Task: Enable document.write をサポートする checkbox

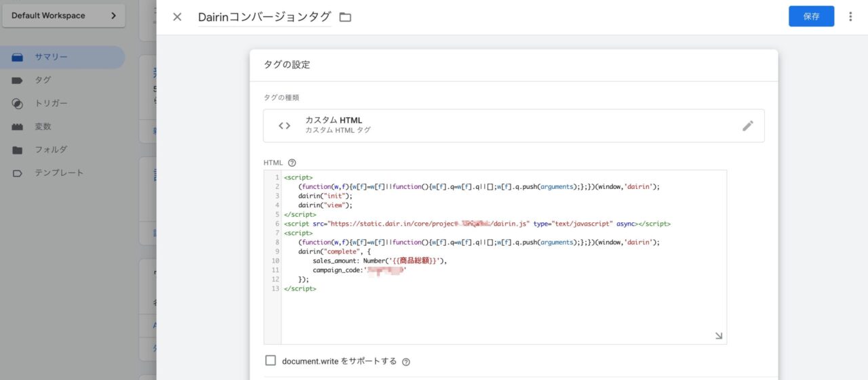Action: pyautogui.click(x=271, y=360)
